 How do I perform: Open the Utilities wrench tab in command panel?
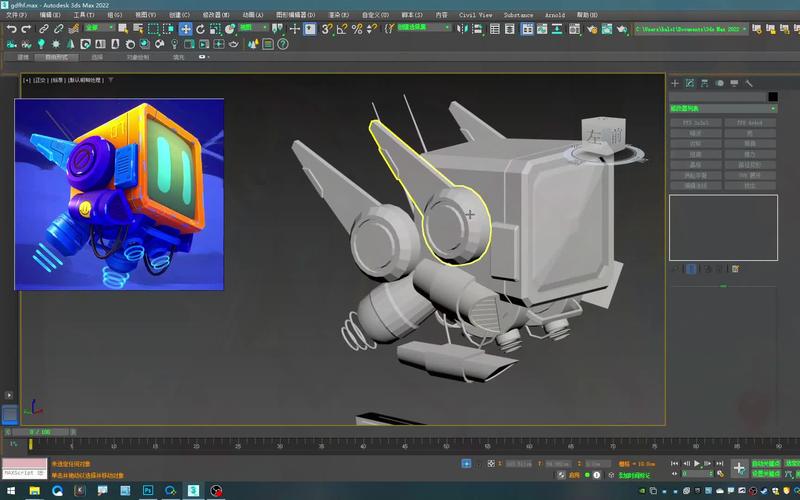click(749, 83)
